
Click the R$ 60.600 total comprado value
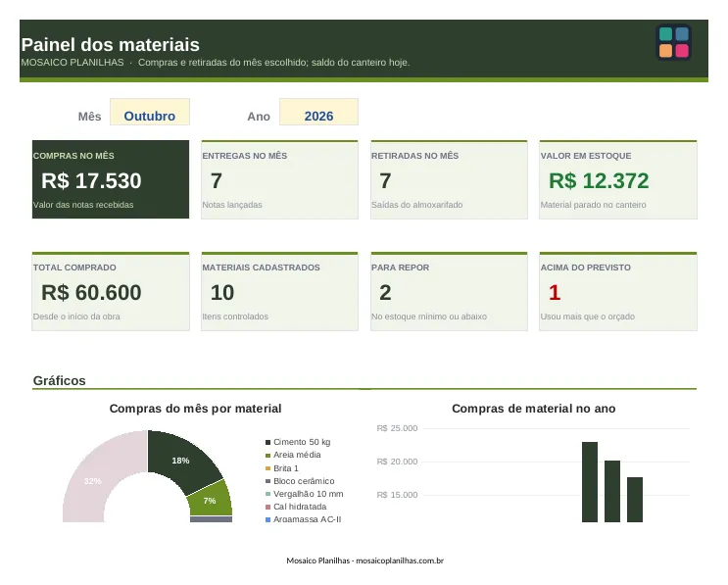[91, 292]
